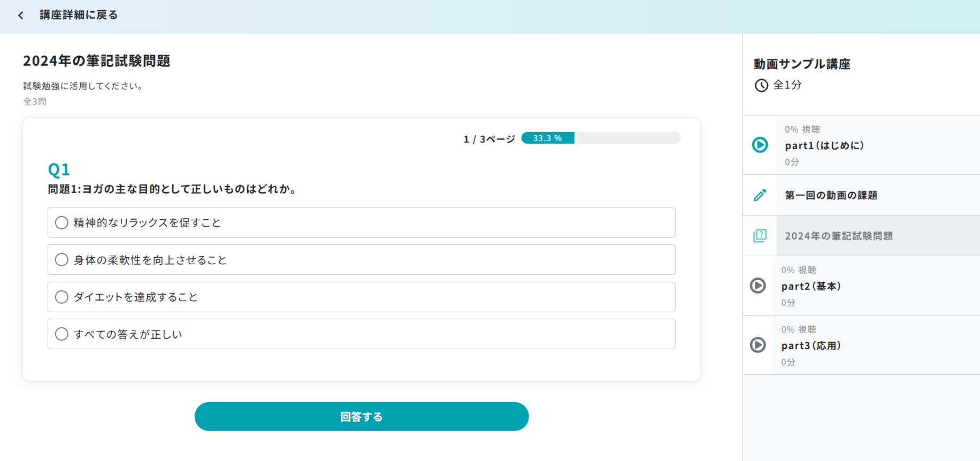
Task: Choose radio option ダイエットを達成すること
Action: pos(62,297)
